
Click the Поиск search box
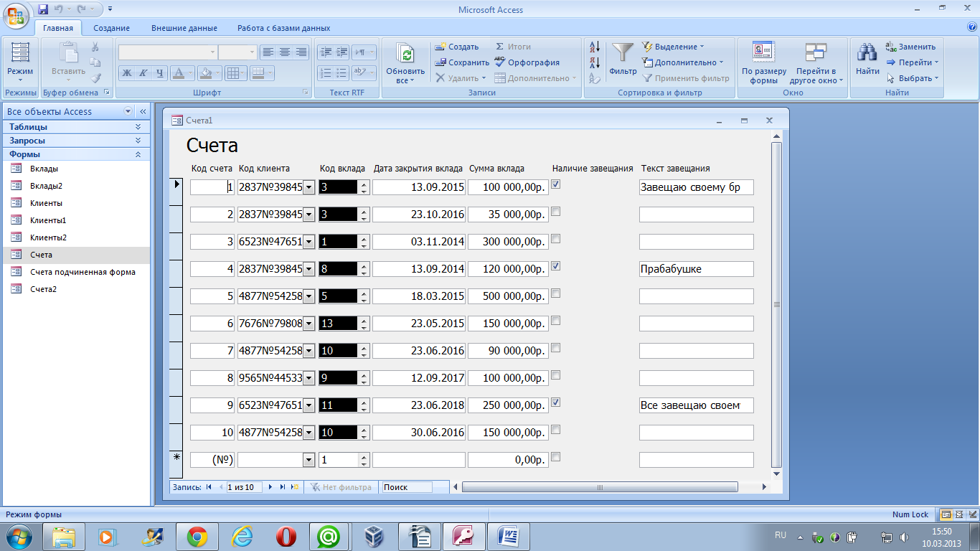(x=407, y=487)
